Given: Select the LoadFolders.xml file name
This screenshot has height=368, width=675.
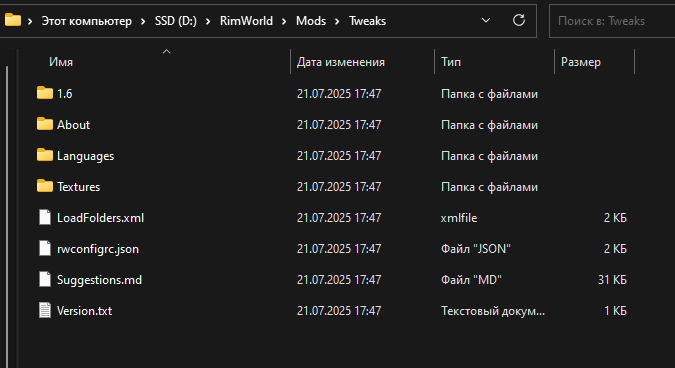Looking at the screenshot, I should pos(100,218).
